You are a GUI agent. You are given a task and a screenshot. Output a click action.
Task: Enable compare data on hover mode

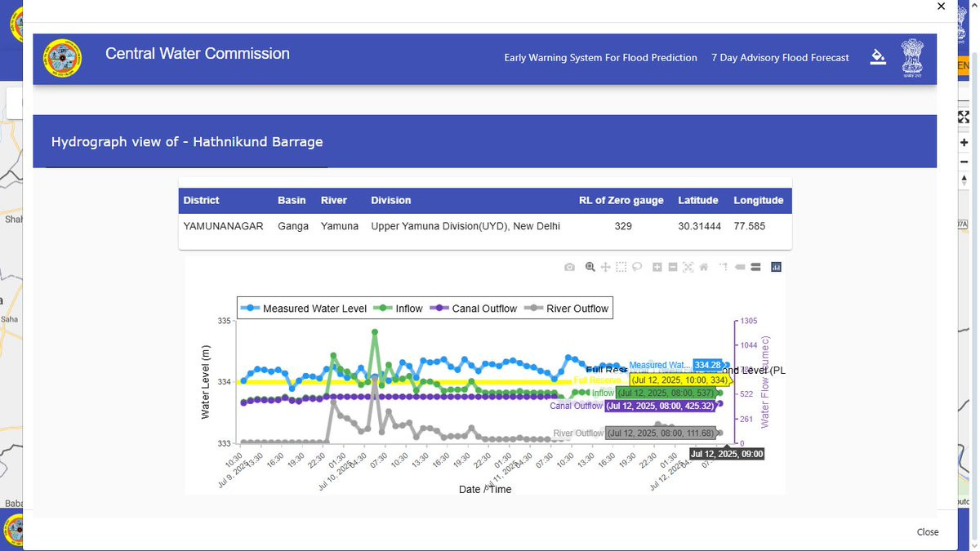[755, 267]
